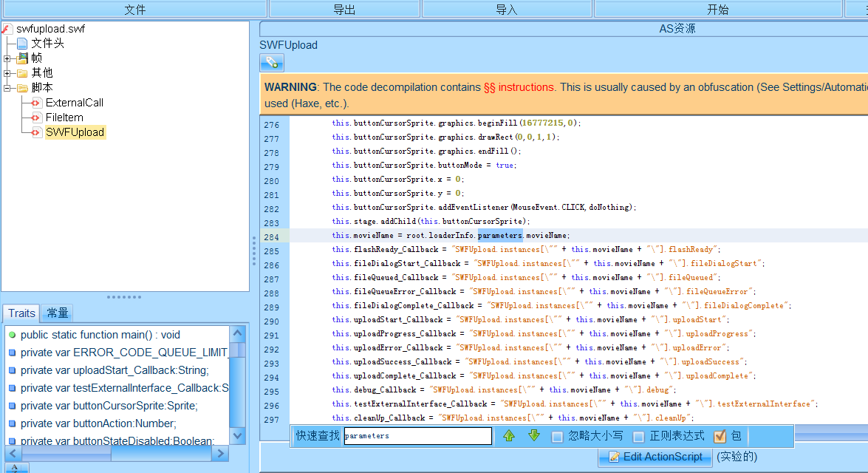This screenshot has height=473, width=868.
Task: Click the swfupload.swf Flash file icon
Action: pos(7,29)
